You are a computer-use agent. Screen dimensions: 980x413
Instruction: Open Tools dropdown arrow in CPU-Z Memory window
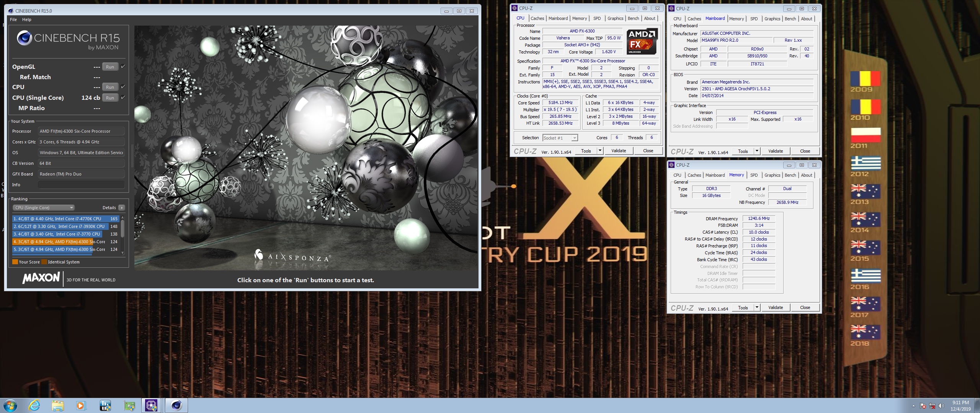pyautogui.click(x=757, y=307)
